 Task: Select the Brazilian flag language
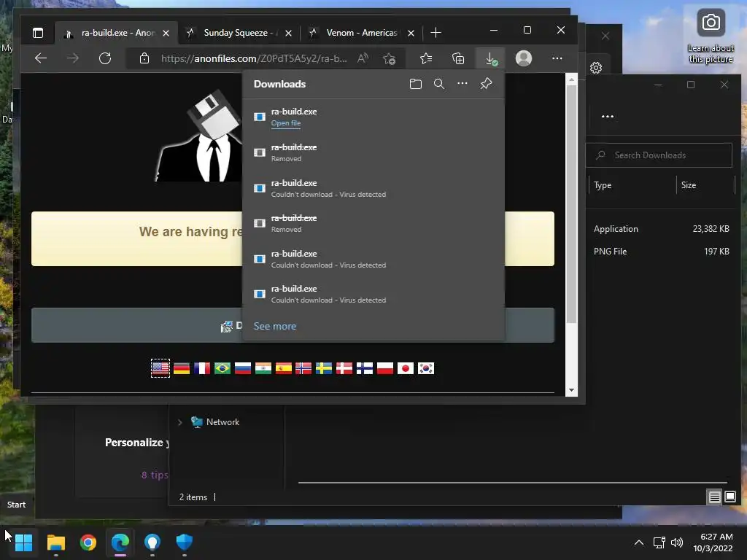222,368
